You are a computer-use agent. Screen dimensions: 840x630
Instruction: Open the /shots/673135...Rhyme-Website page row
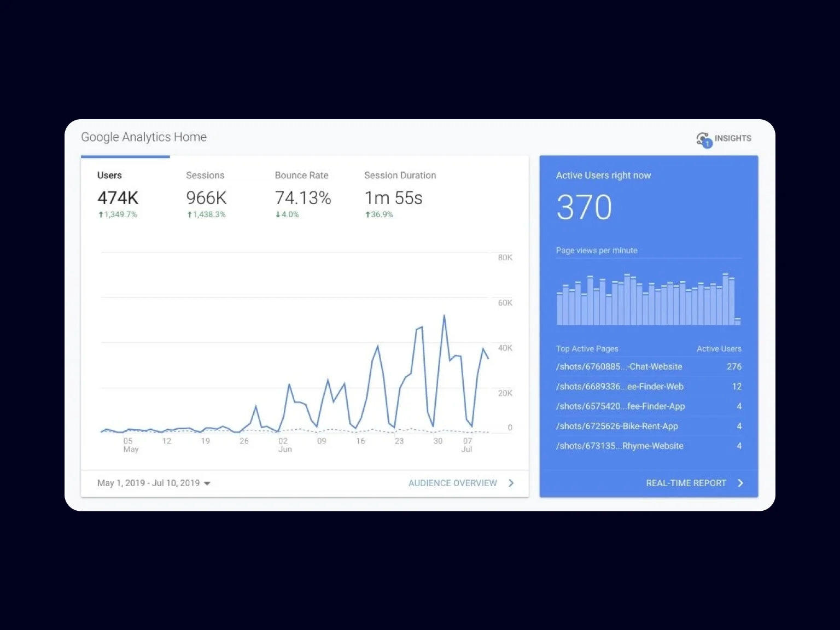[x=649, y=446]
